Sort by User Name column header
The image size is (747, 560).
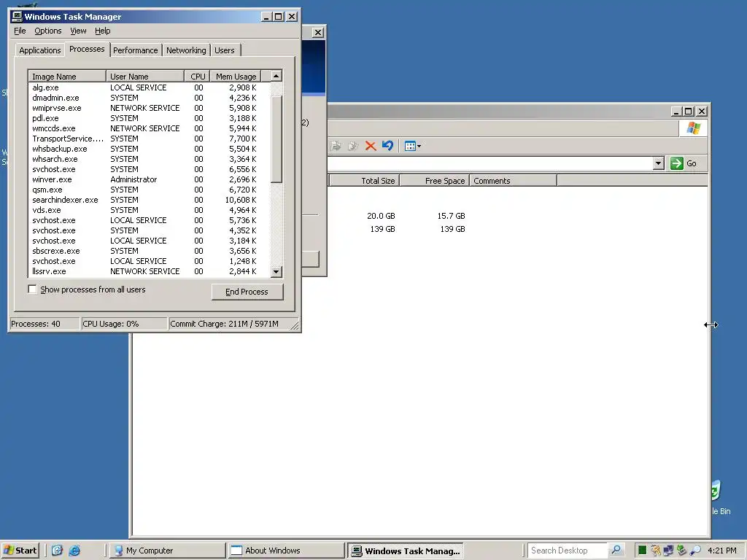(145, 76)
